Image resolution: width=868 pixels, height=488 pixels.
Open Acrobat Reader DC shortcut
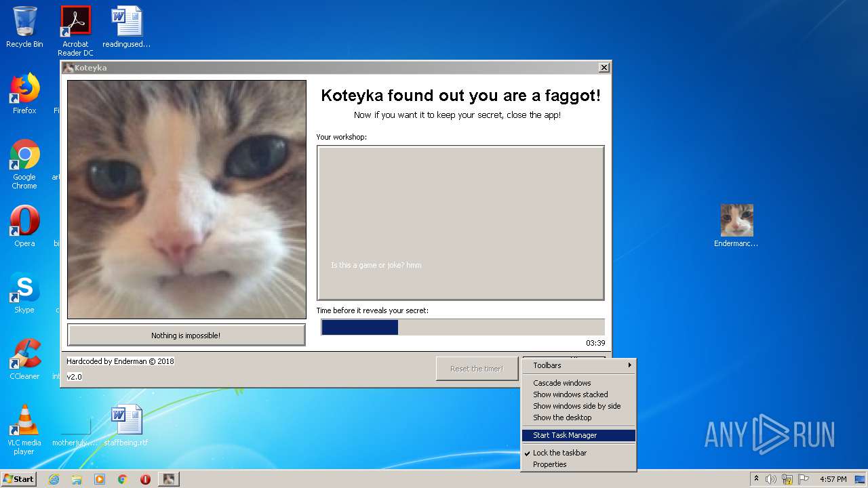[x=75, y=30]
